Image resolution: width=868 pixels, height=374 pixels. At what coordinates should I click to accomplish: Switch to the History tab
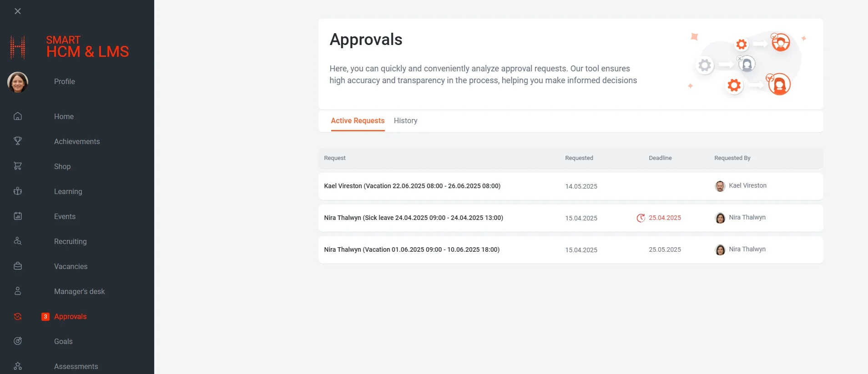coord(405,121)
